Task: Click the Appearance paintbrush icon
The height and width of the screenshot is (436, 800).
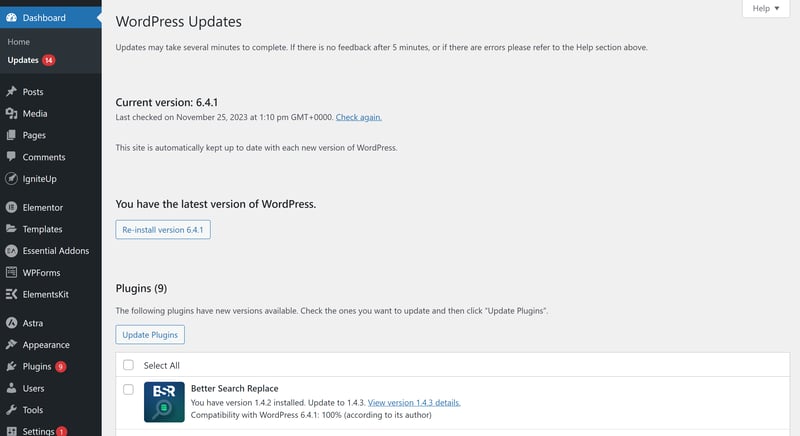Action: (x=11, y=345)
